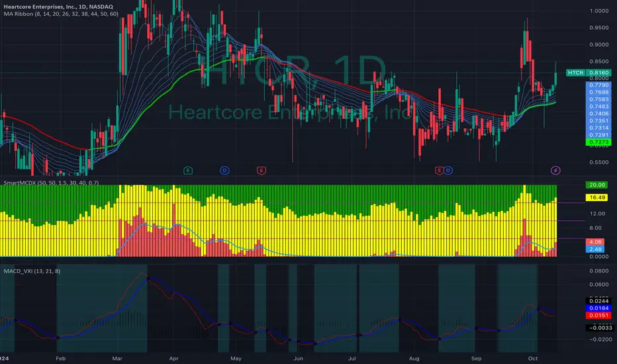617x364 pixels.
Task: Click the 0.9000 price axis label
Action: click(x=598, y=44)
